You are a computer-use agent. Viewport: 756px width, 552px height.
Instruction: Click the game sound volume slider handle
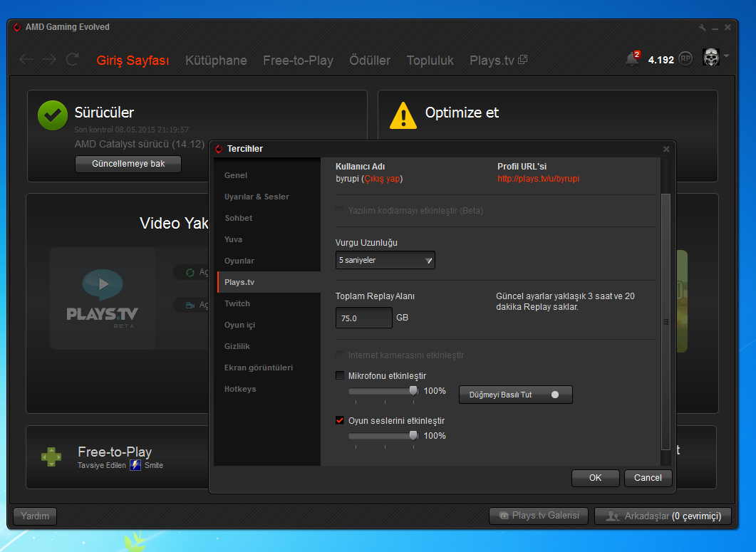(x=413, y=435)
